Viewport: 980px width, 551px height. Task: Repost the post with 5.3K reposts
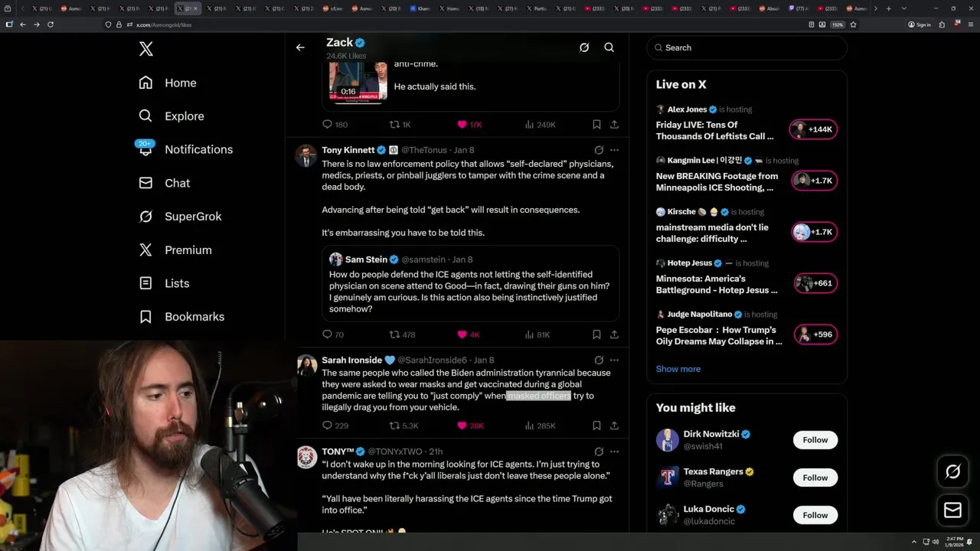(404, 425)
